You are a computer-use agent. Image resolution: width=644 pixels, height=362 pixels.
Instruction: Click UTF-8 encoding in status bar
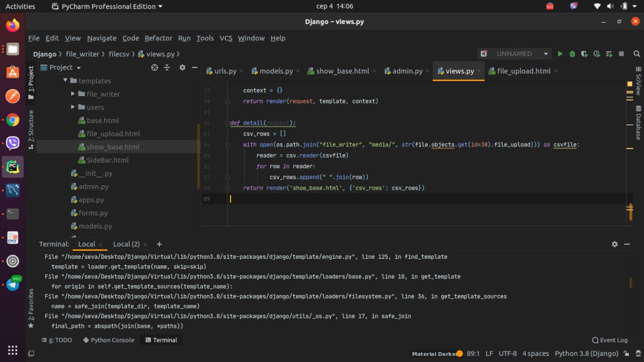[508, 354]
